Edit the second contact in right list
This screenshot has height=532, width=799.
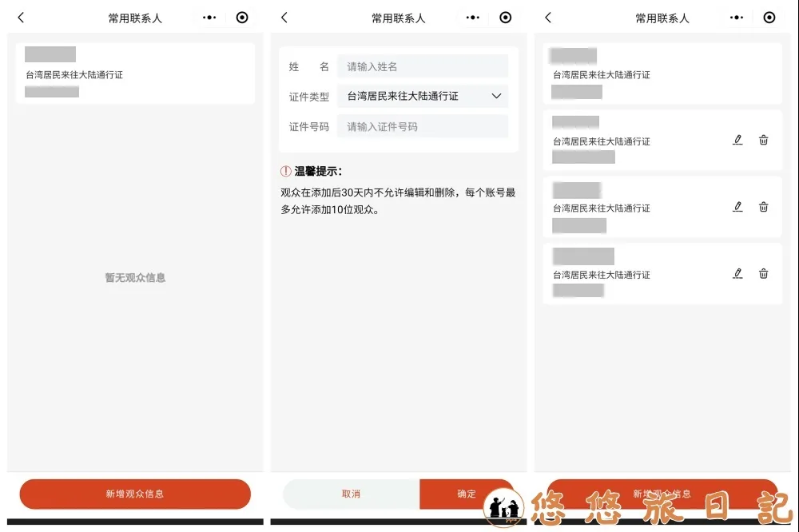coord(737,140)
